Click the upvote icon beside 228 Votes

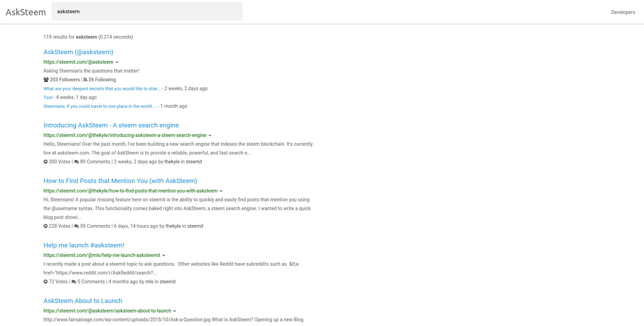pos(45,226)
